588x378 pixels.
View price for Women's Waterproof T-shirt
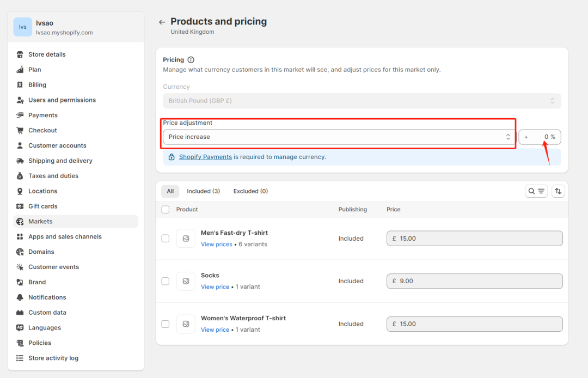pos(215,330)
